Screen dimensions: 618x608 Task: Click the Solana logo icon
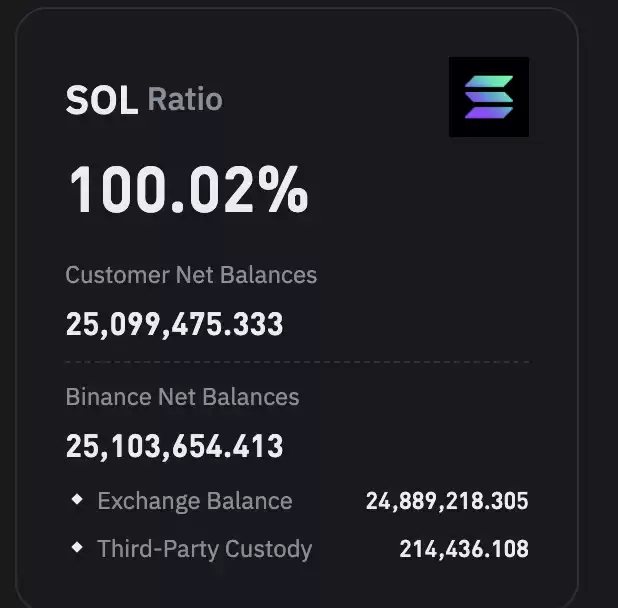489,97
